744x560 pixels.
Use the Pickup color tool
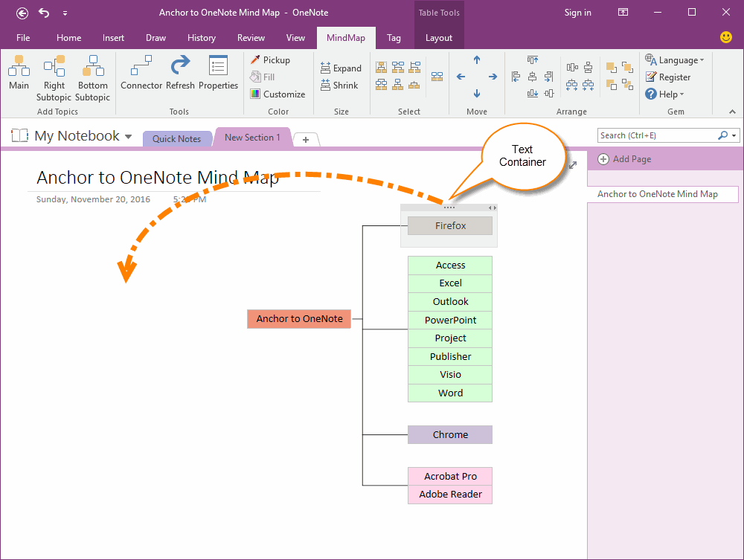click(x=270, y=59)
